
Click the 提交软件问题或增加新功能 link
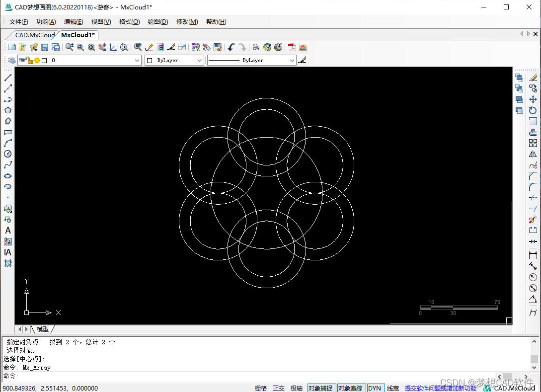(441, 388)
